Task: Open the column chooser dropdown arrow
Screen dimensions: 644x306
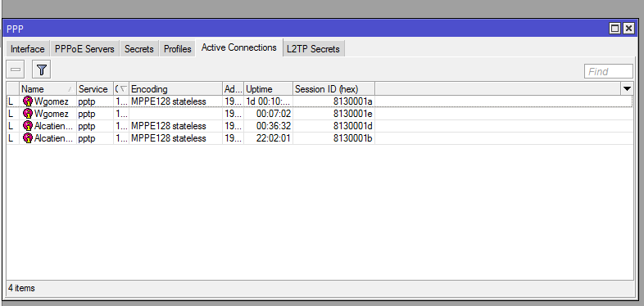Action: click(627, 88)
